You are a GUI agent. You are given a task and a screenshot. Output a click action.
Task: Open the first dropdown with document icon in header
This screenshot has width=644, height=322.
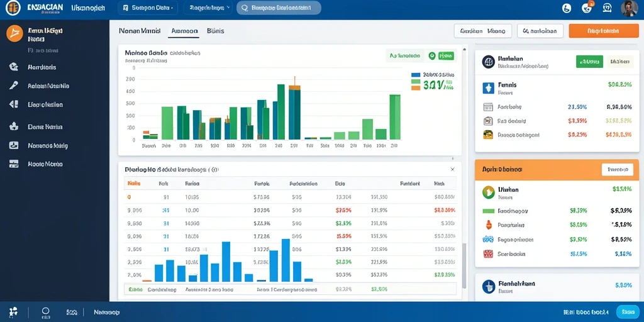click(x=147, y=8)
